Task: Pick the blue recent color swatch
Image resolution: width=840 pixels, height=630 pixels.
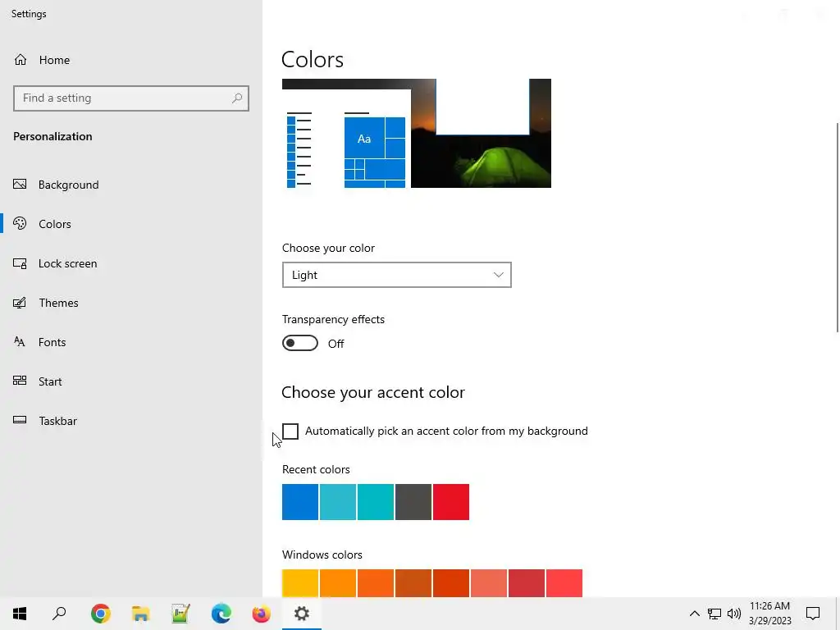Action: pyautogui.click(x=300, y=502)
